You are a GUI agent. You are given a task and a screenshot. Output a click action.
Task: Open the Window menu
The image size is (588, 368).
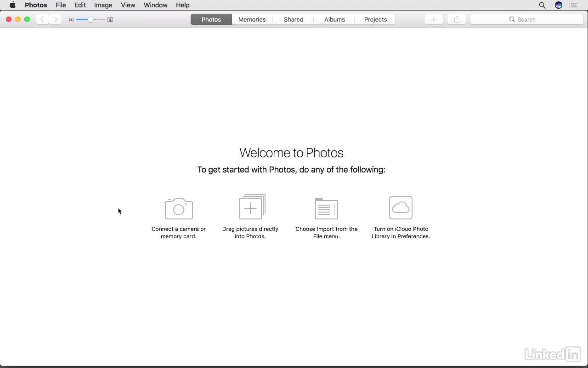coord(155,5)
